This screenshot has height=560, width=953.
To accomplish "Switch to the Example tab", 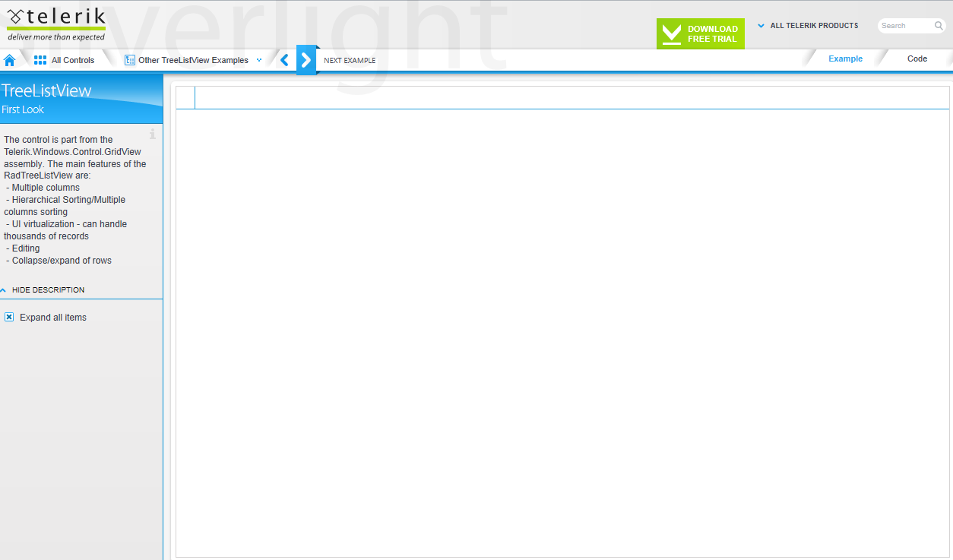I will pyautogui.click(x=845, y=59).
